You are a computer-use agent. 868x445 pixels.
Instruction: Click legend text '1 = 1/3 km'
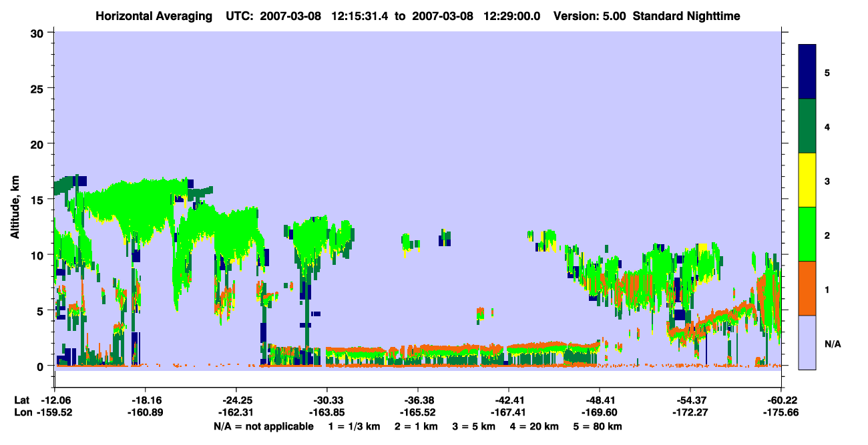pyautogui.click(x=355, y=426)
